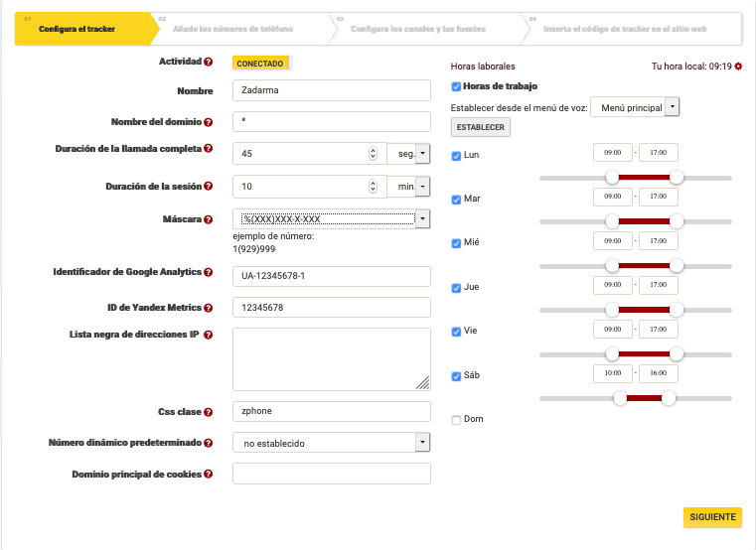Show help for Nombre del dominio
The width and height of the screenshot is (756, 550).
(208, 122)
